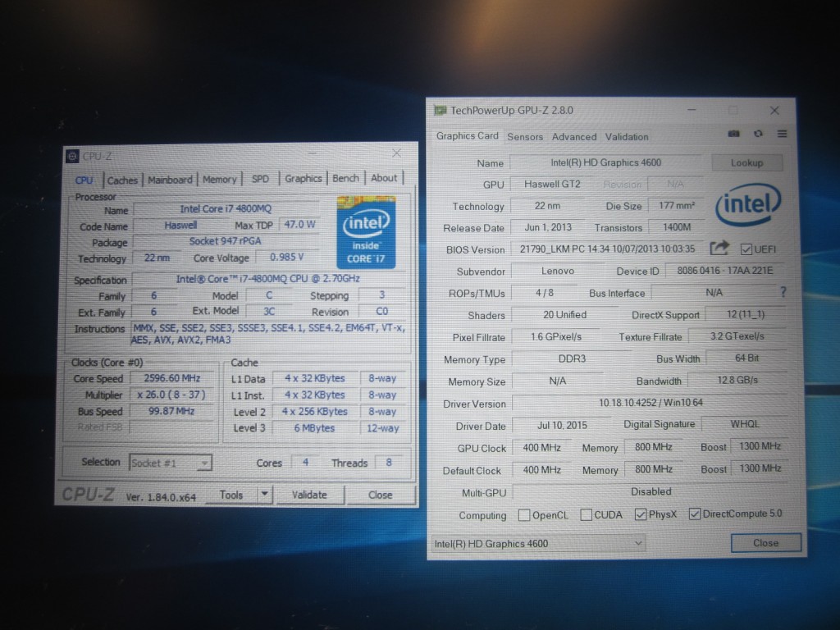Click the Bandwidth value 12.8 GB/s
Viewport: 840px width, 630px height.
point(737,380)
